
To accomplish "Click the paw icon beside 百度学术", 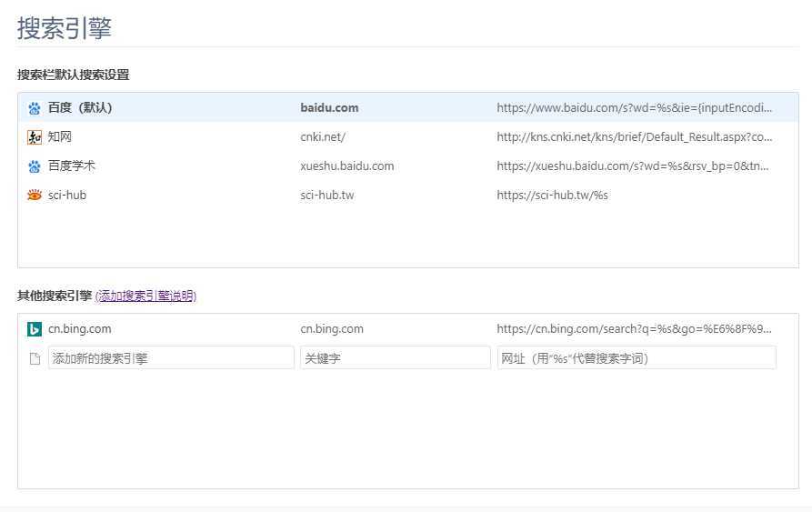I will 35,166.
